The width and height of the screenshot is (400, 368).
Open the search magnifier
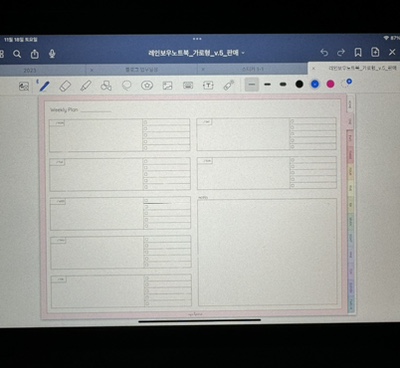(x=17, y=54)
